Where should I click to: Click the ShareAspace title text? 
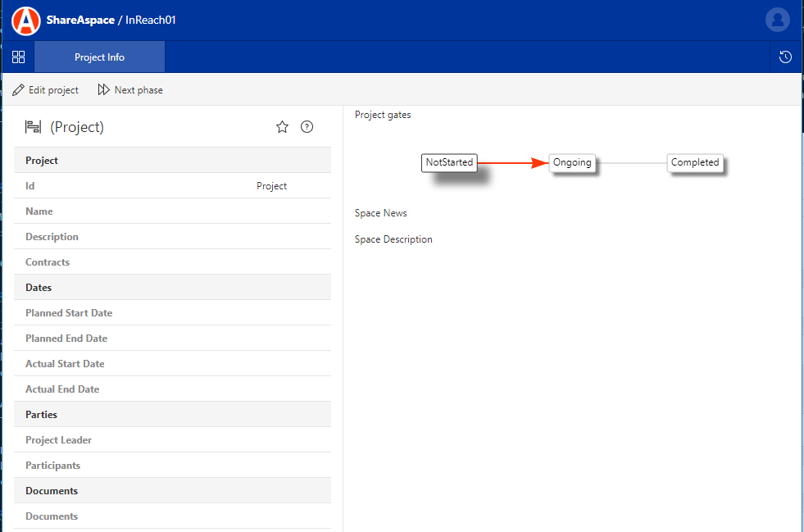(80, 20)
